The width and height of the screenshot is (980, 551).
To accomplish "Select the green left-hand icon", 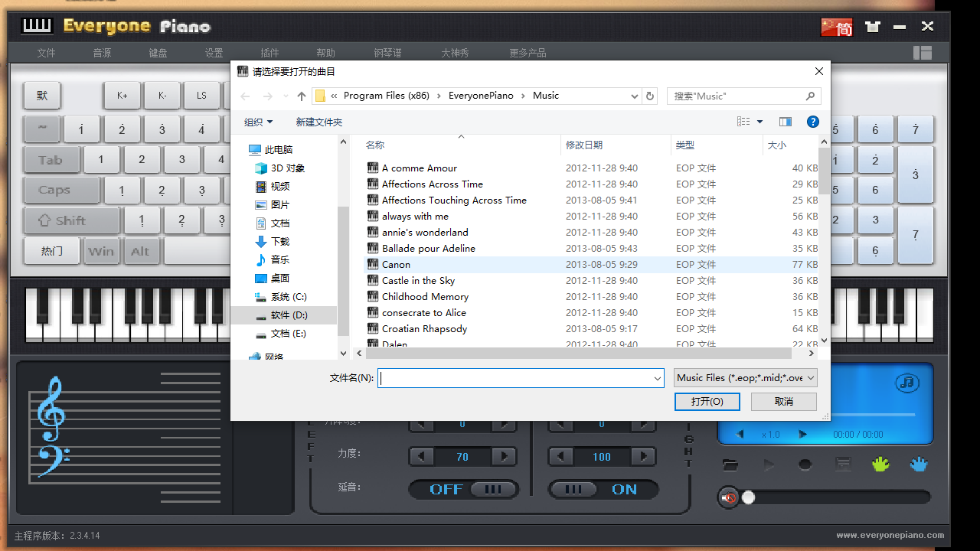I will 880,464.
